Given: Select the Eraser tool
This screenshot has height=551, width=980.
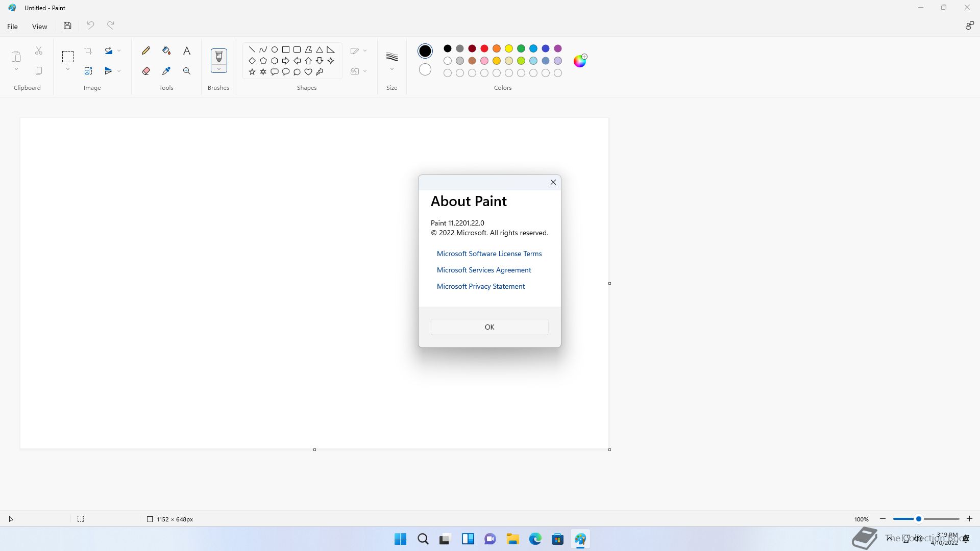Looking at the screenshot, I should 146,71.
